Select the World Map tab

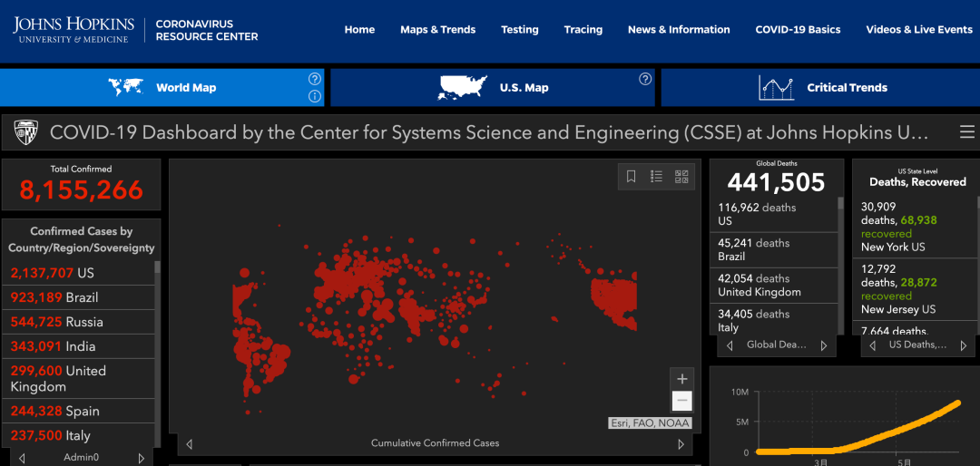coord(162,87)
